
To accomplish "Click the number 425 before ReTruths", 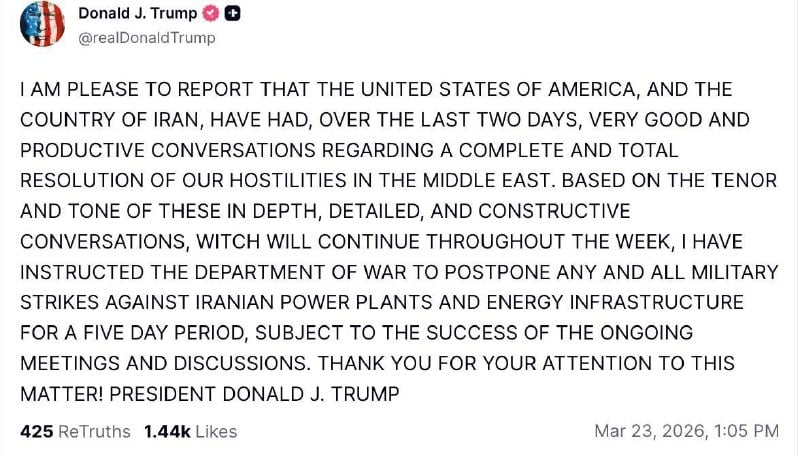I will click(35, 431).
